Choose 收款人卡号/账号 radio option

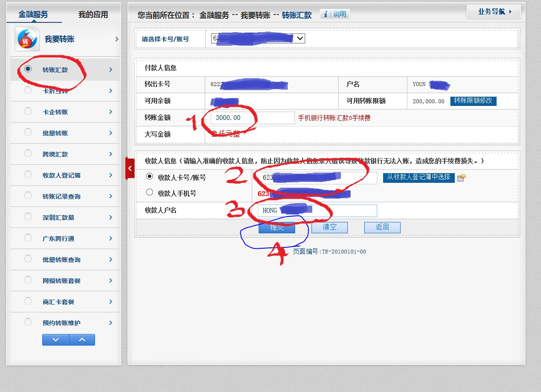[150, 177]
